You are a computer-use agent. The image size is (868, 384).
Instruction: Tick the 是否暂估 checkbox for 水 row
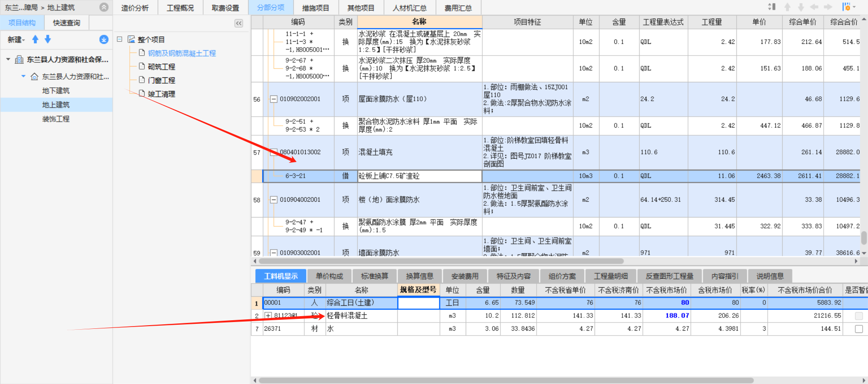click(859, 329)
